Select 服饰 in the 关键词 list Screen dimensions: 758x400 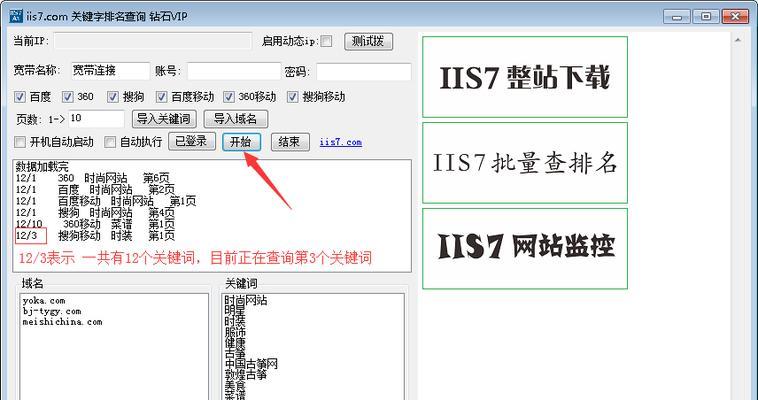click(235, 332)
